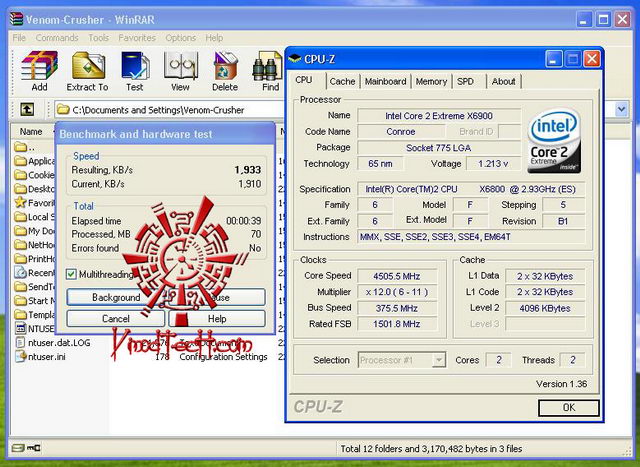Open the File menu in WinRAR
The width and height of the screenshot is (640, 467).
[19, 38]
